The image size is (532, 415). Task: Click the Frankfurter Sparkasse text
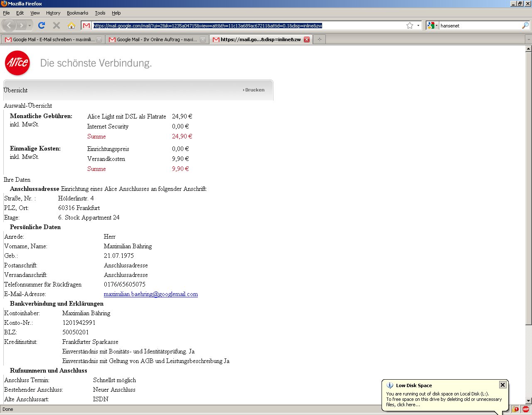click(90, 342)
